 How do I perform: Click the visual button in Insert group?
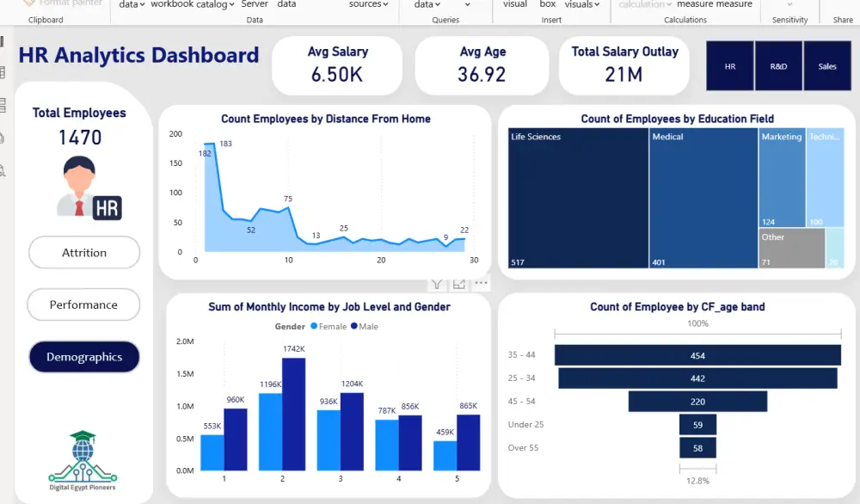pos(515,4)
